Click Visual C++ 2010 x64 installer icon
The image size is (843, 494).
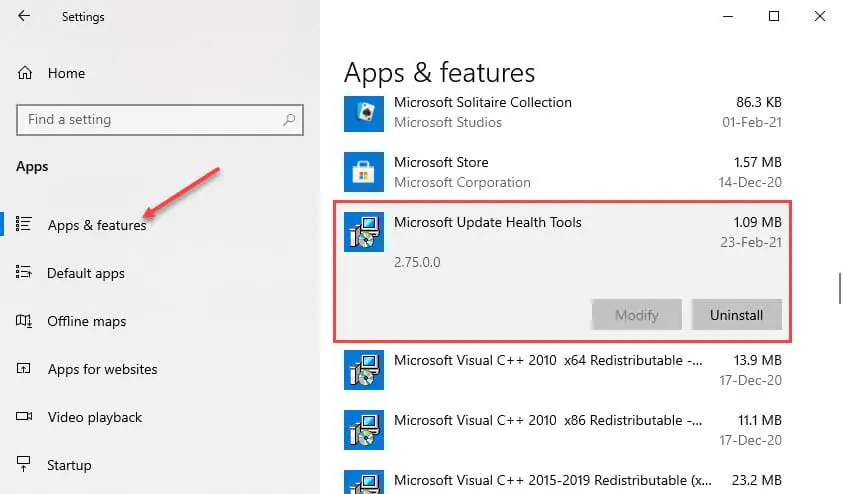(x=364, y=370)
